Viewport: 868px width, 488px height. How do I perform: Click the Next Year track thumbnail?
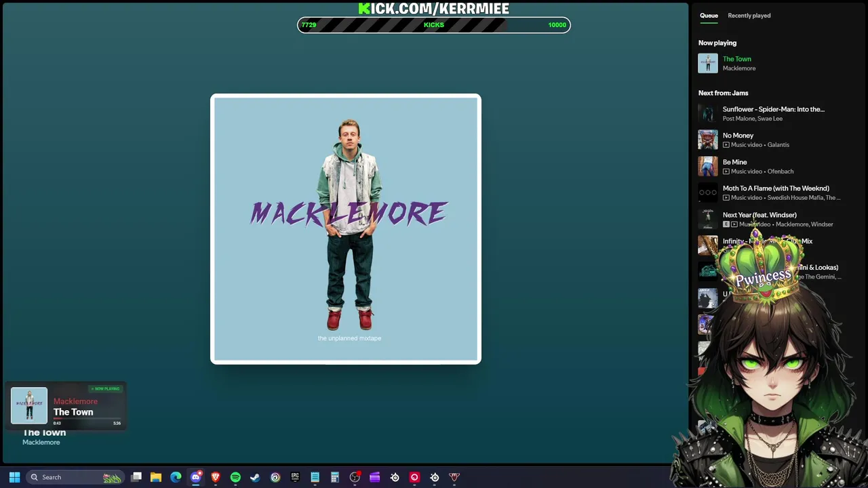click(x=708, y=220)
